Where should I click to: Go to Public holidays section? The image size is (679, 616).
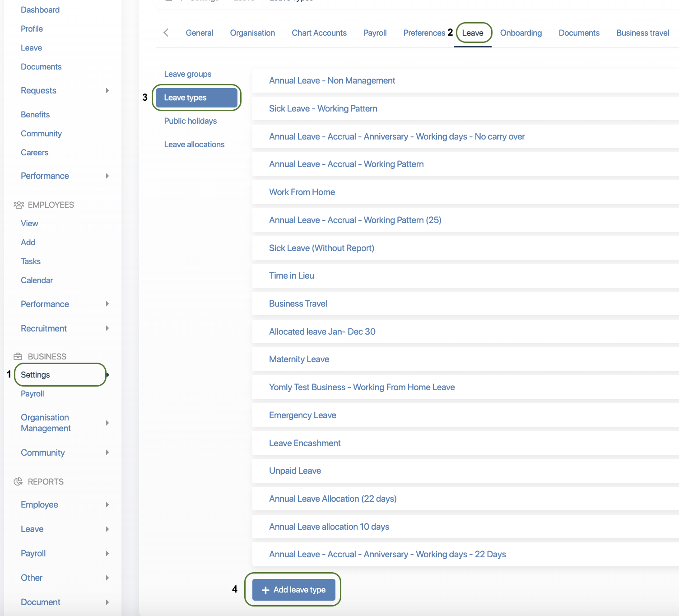tap(190, 121)
